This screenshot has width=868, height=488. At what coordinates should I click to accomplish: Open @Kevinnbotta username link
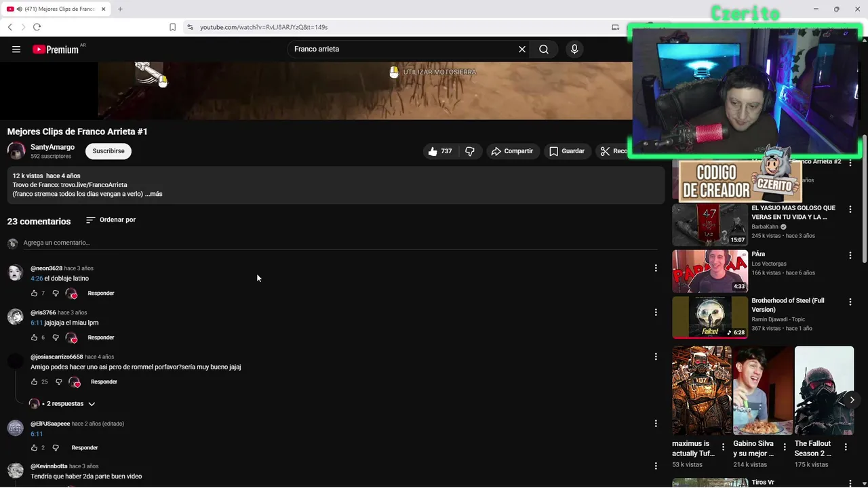49,466
